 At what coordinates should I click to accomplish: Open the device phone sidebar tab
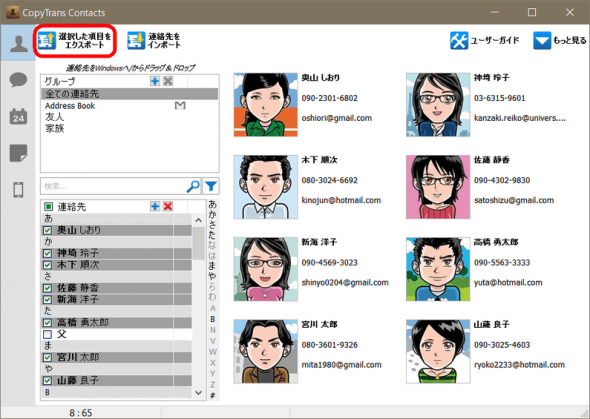click(18, 190)
